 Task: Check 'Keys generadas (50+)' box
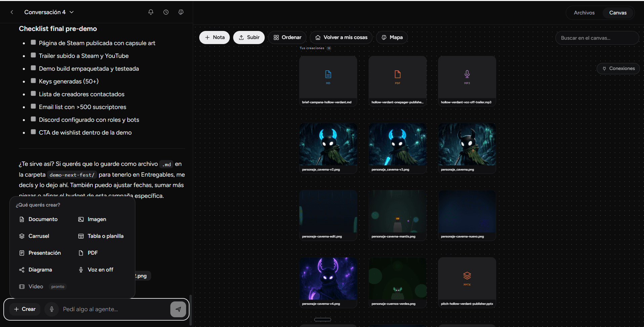[33, 81]
